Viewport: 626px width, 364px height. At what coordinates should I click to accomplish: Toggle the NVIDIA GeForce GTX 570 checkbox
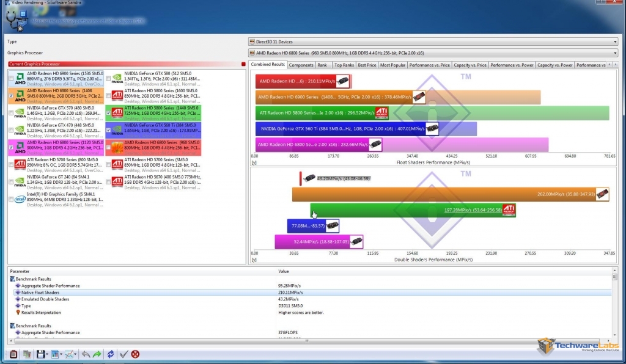pyautogui.click(x=11, y=113)
